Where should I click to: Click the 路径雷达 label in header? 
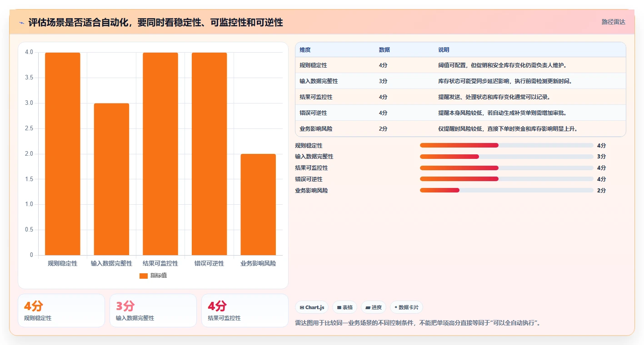[613, 22]
